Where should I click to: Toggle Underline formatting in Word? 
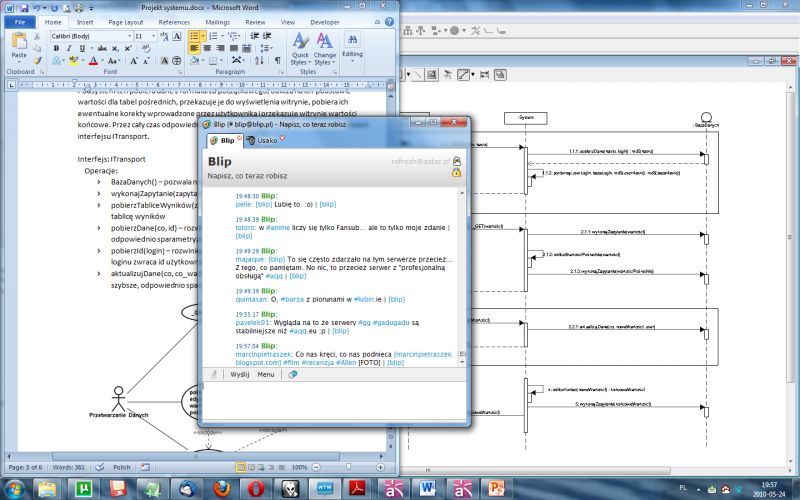tap(82, 48)
